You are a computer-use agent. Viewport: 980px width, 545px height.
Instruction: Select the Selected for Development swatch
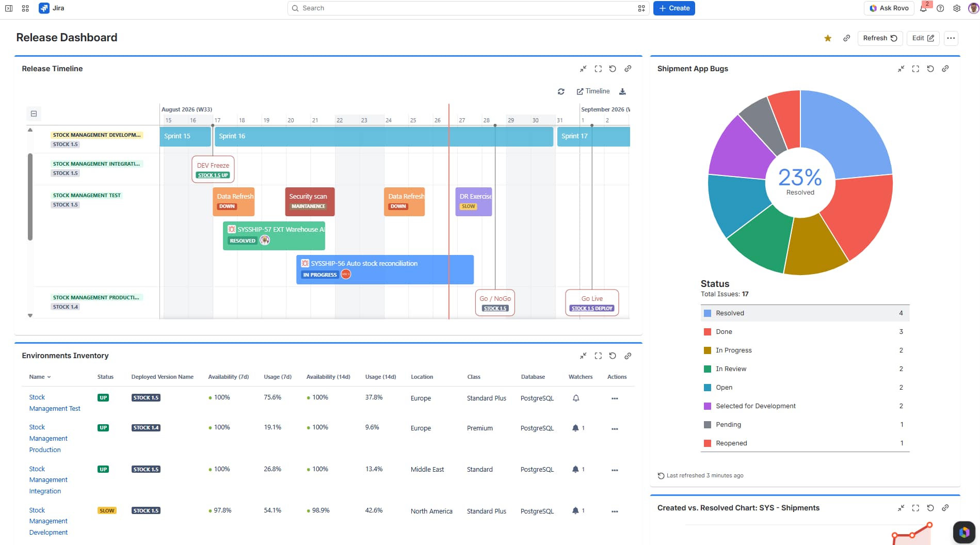708,406
